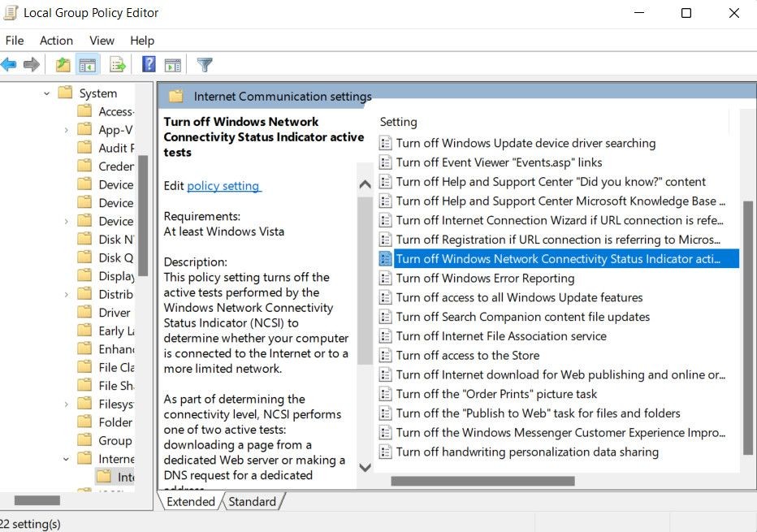Select the "Early L" folder in the tree
This screenshot has width=757, height=532.
pos(106,331)
